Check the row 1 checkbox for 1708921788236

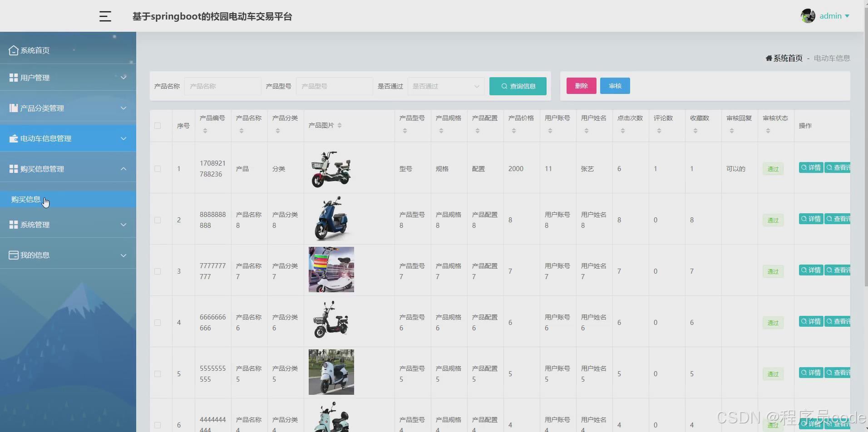(158, 169)
